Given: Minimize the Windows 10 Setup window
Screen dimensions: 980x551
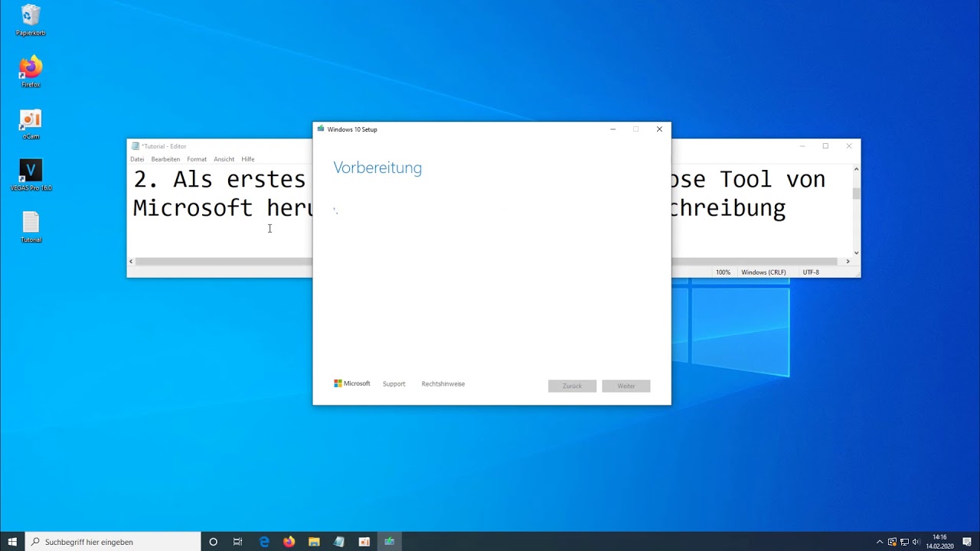Looking at the screenshot, I should click(x=612, y=129).
